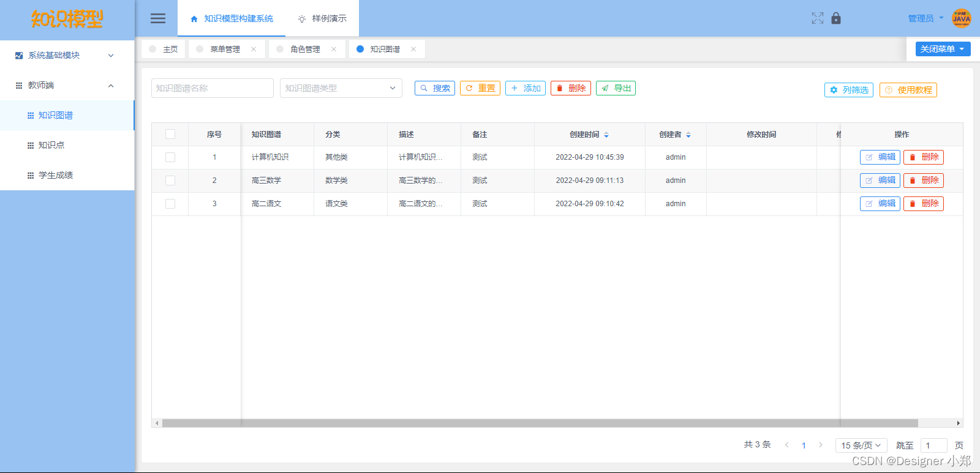Delete the 计算机知识 row
Screen dimensions: 980x473
pos(924,157)
